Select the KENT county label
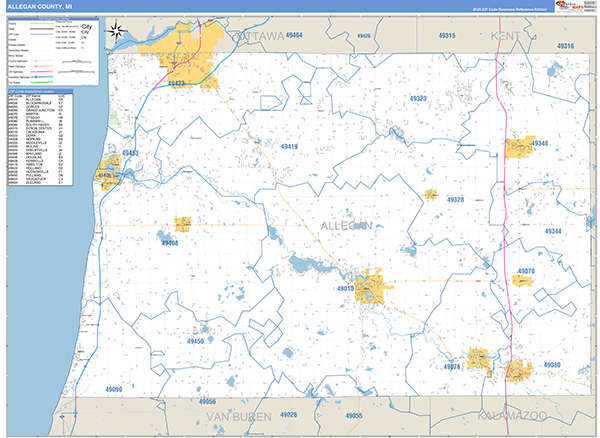 coord(508,35)
